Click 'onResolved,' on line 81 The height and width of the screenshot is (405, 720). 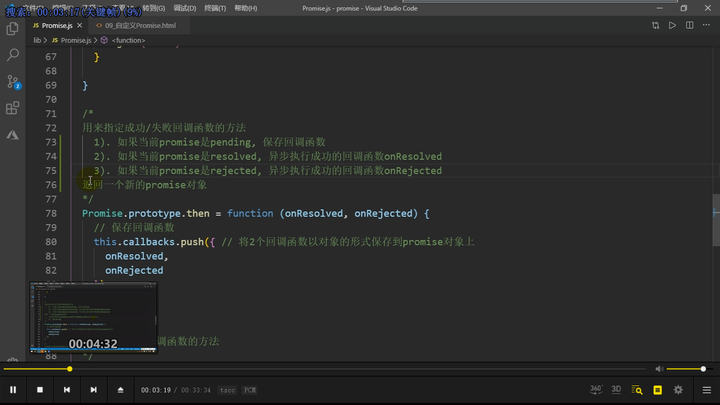click(x=137, y=256)
